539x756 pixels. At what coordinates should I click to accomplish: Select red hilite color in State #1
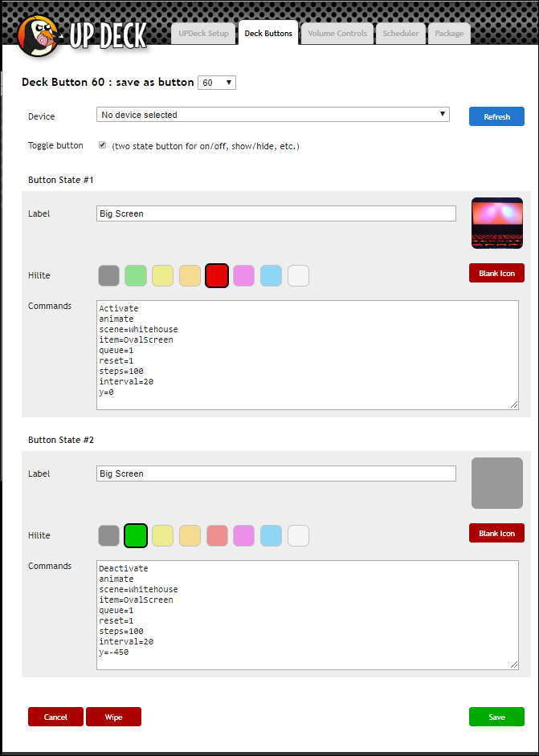coord(217,276)
